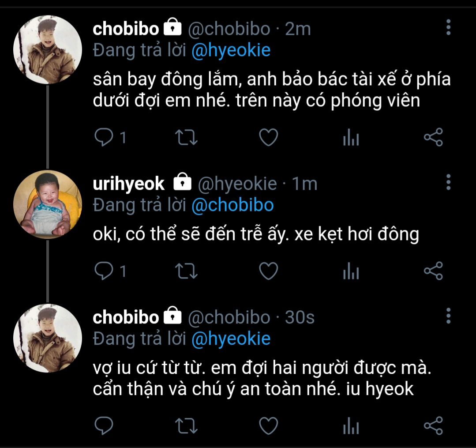Like the last chobibo tweet

point(268,426)
